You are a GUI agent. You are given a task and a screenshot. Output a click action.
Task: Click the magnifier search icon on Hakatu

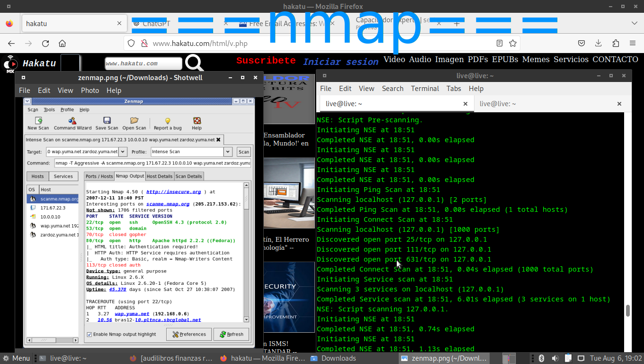(x=194, y=63)
